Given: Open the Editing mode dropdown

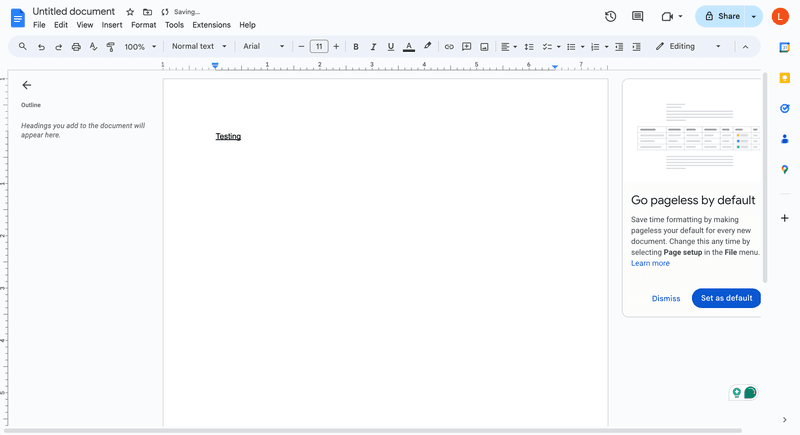Looking at the screenshot, I should 689,46.
